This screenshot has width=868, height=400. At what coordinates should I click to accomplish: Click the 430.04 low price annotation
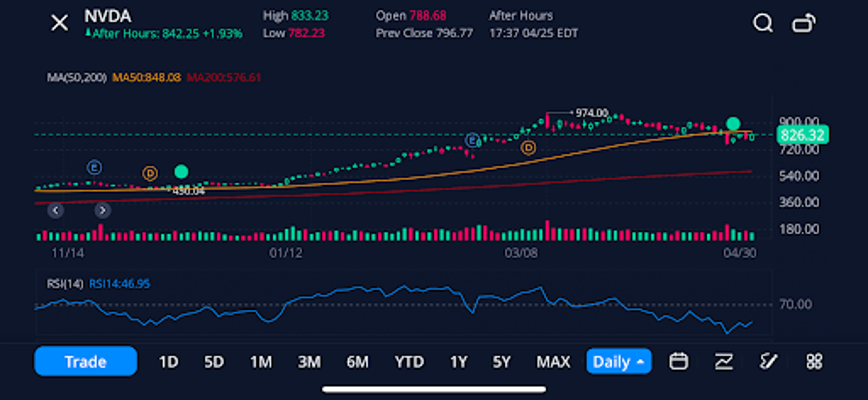189,191
